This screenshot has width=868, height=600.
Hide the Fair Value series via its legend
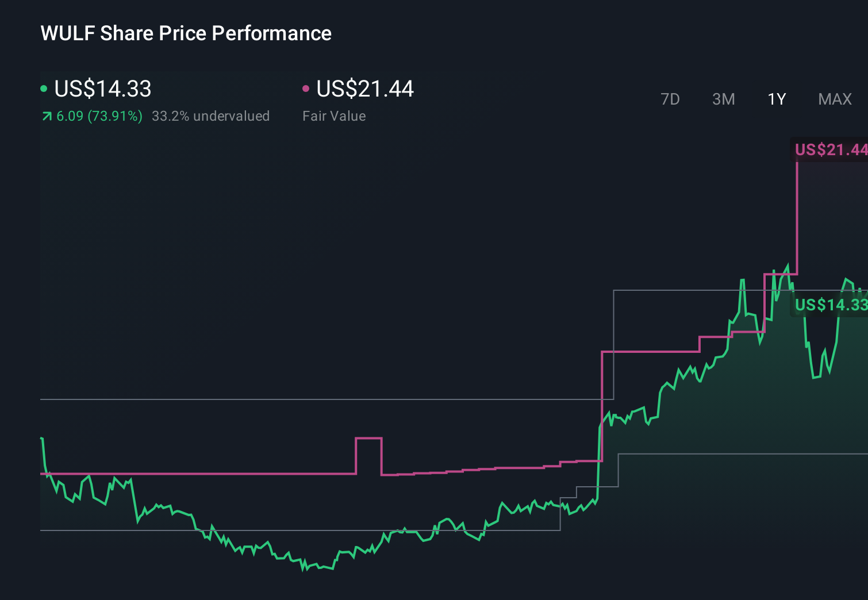(x=305, y=89)
